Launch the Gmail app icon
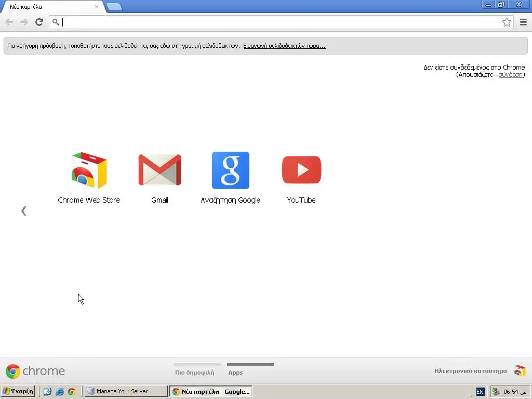Viewport: 532px width, 399px height. tap(159, 170)
